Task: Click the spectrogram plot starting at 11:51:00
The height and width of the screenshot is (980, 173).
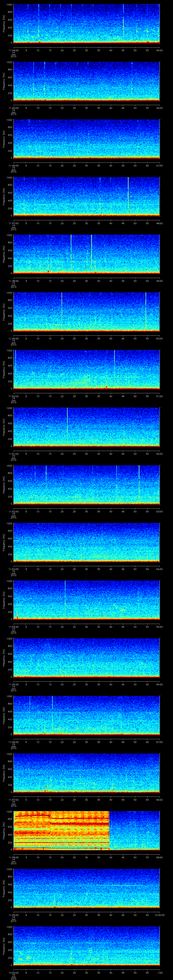Action: coord(86,427)
